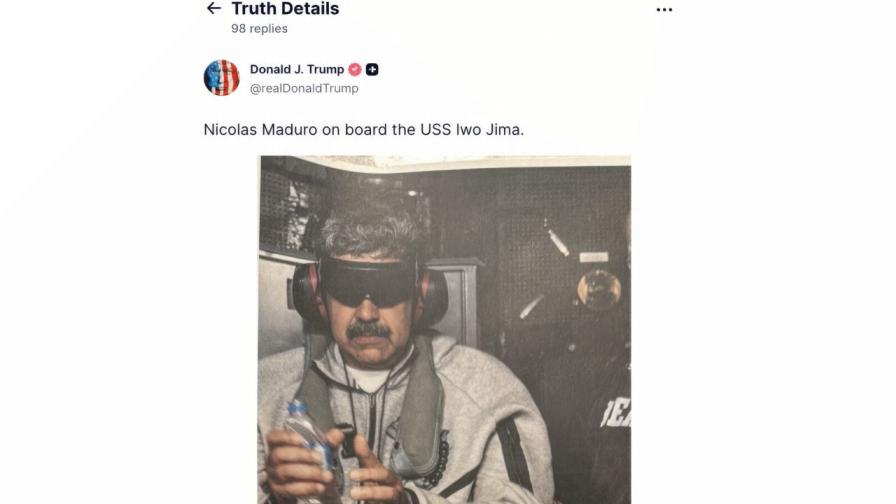This screenshot has width=896, height=504.
Task: Open the attached photo in the post
Action: pos(445,330)
